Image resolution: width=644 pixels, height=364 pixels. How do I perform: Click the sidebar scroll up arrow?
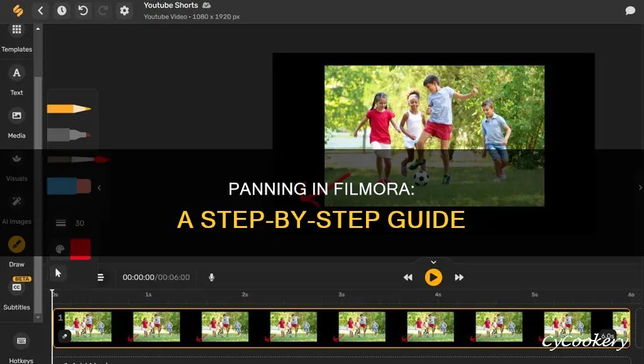pyautogui.click(x=38, y=29)
